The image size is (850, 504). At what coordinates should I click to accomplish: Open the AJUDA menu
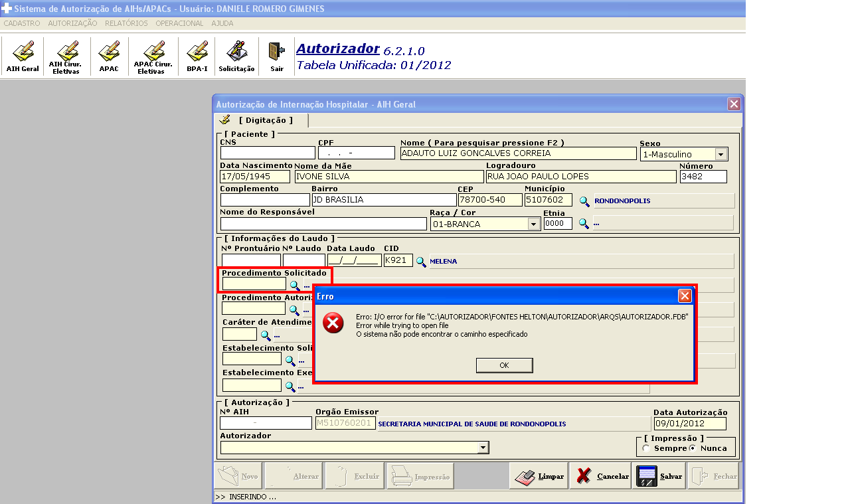(x=222, y=23)
